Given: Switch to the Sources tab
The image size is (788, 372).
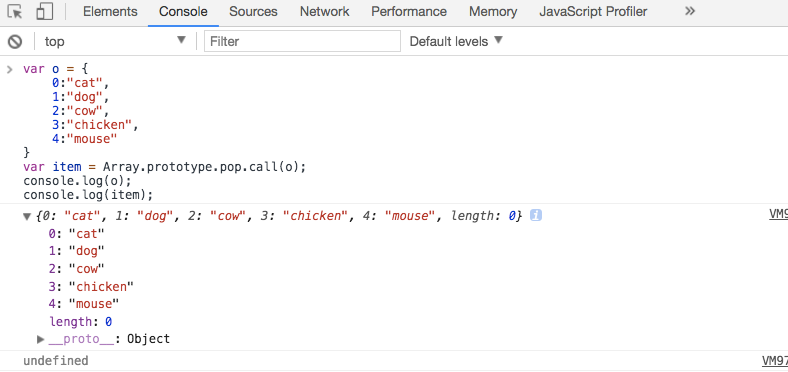Looking at the screenshot, I should [x=254, y=12].
